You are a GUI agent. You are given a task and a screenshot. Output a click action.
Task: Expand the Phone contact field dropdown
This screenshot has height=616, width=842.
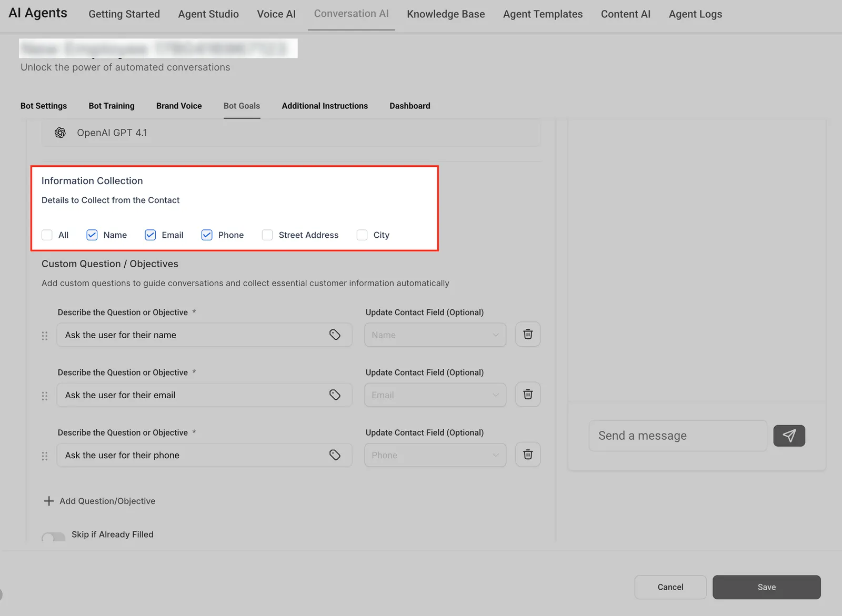435,455
